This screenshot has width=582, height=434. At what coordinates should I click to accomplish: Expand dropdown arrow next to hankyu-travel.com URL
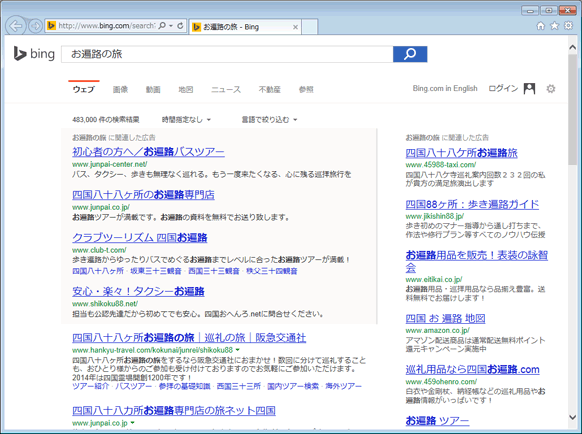point(238,350)
